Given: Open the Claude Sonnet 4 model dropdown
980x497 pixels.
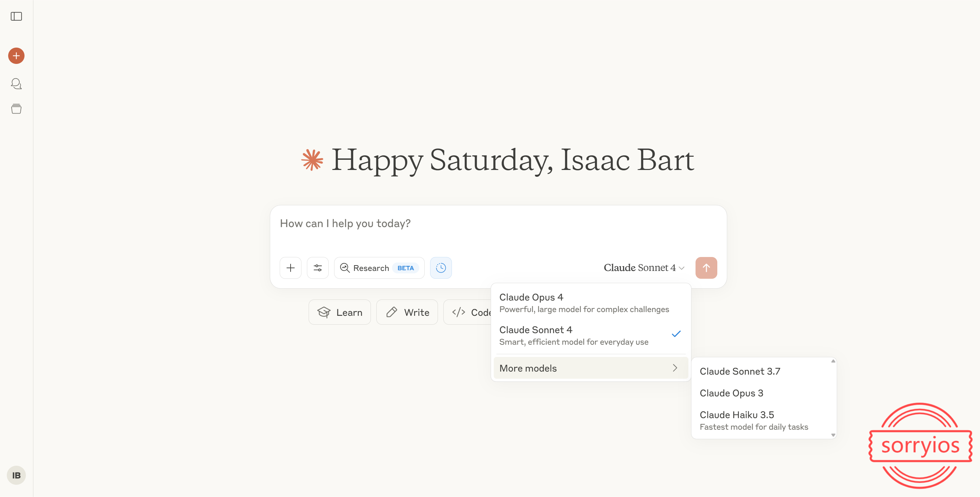Looking at the screenshot, I should coord(644,268).
